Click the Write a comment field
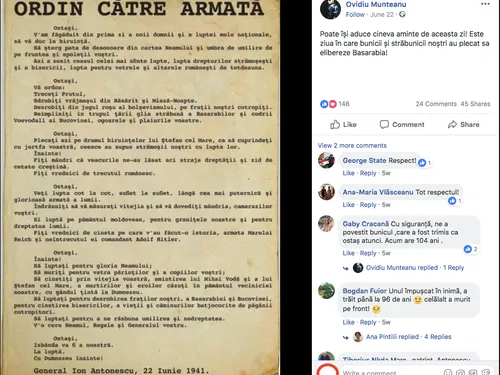Viewport: 500px width, 375px height. click(390, 372)
